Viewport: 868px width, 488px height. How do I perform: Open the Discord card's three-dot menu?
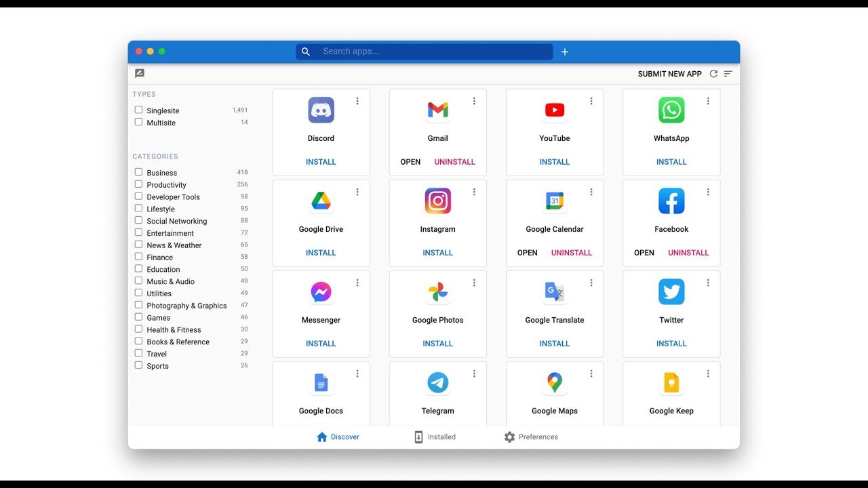357,101
